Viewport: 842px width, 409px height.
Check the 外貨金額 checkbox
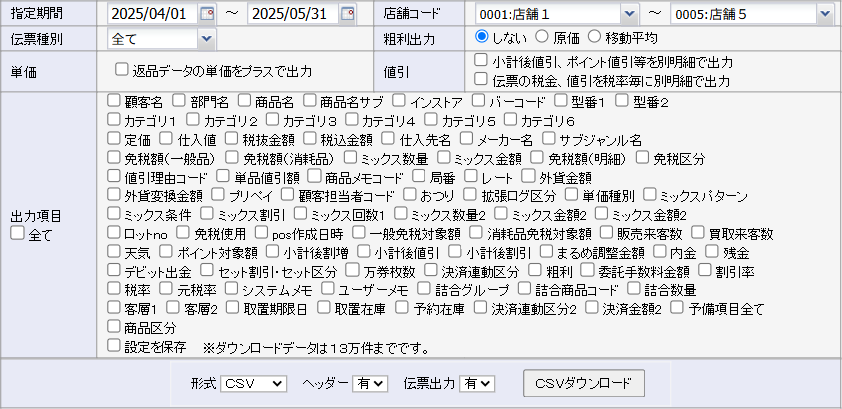(528, 176)
